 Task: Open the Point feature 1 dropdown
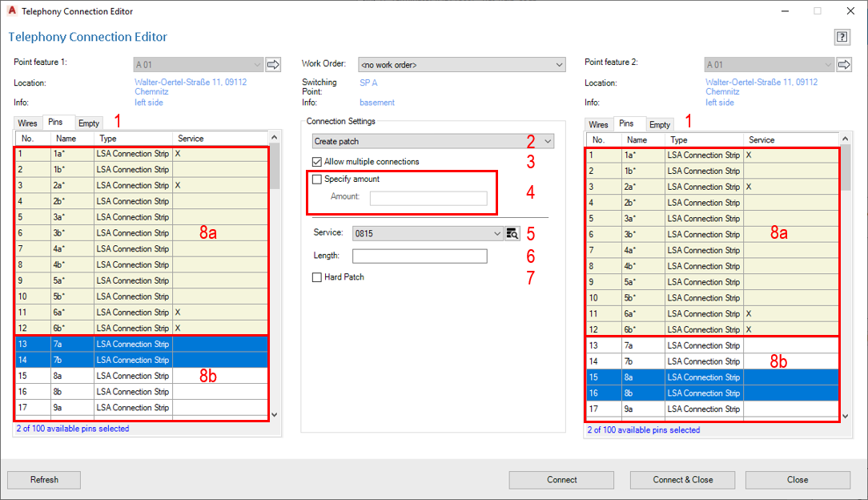pos(198,65)
